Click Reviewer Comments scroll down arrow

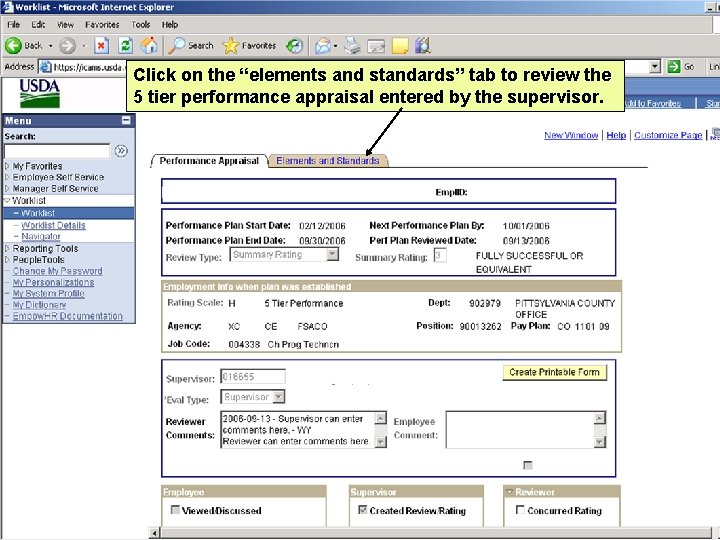381,441
